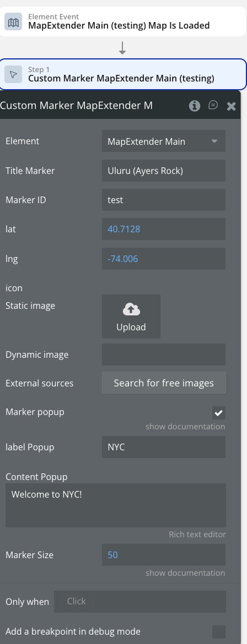
Task: Click the Dynamic image field
Action: point(163,354)
